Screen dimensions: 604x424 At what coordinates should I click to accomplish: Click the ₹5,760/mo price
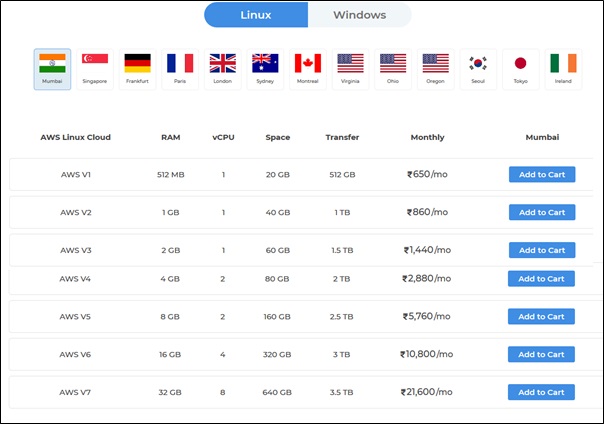(x=426, y=316)
